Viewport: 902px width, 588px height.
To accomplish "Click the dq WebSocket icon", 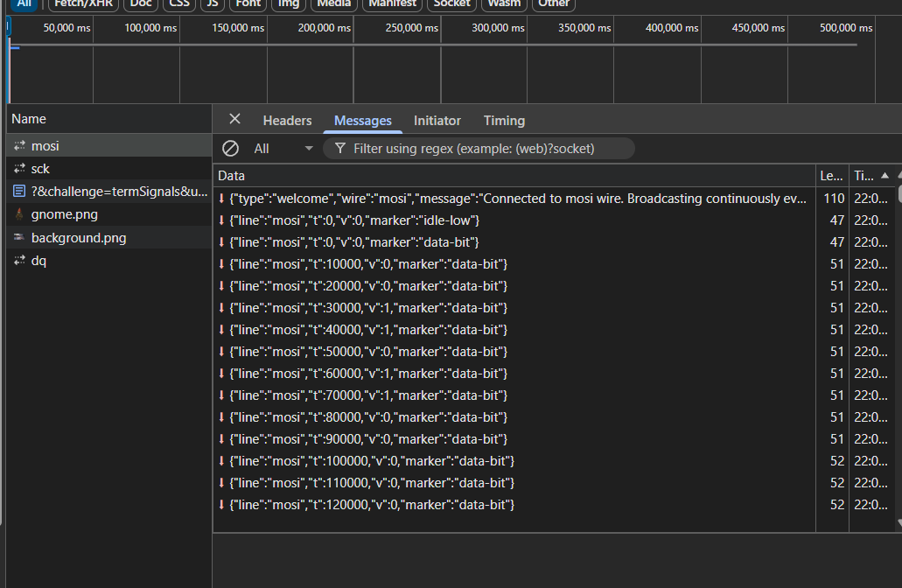I will pyautogui.click(x=19, y=261).
